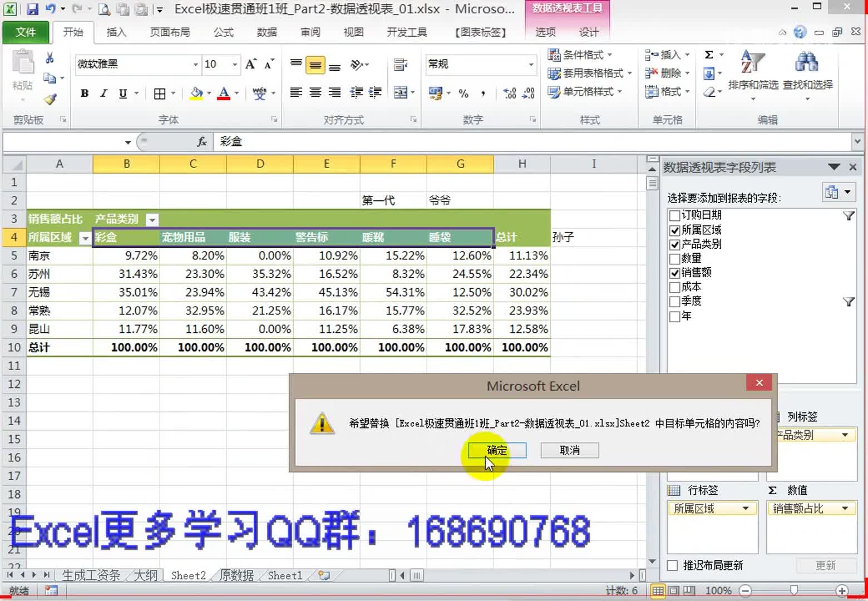Open the 原数据 worksheet tab
Image resolution: width=868 pixels, height=601 pixels.
tap(236, 575)
